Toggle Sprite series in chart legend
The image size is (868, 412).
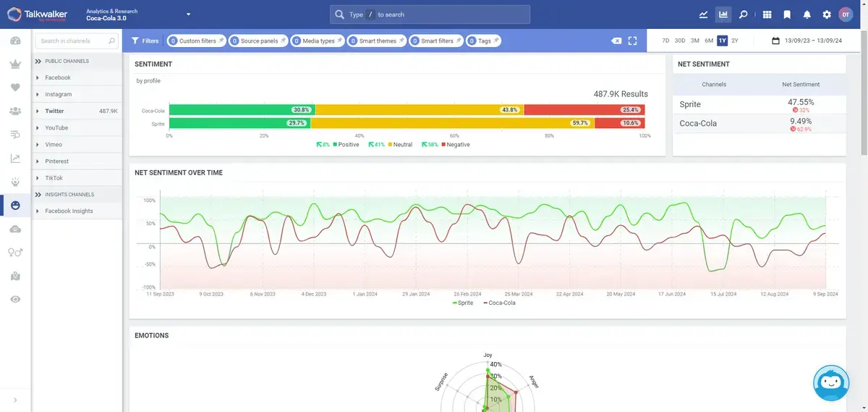pyautogui.click(x=462, y=303)
